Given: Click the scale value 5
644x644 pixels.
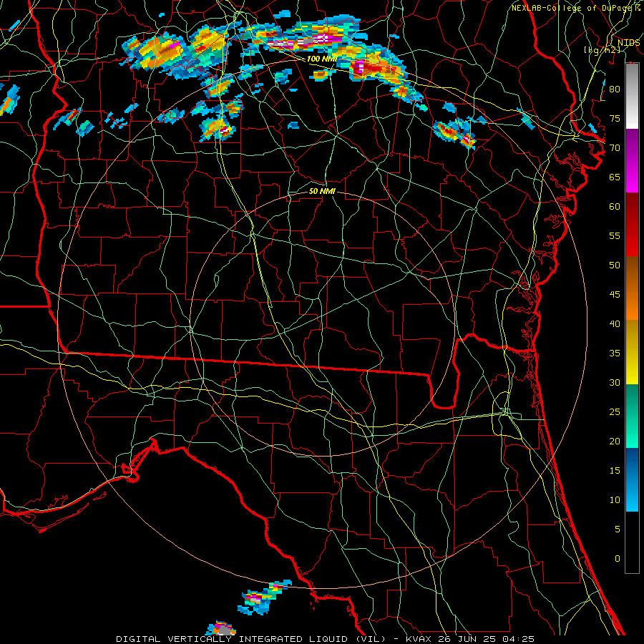Looking at the screenshot, I should [x=618, y=530].
